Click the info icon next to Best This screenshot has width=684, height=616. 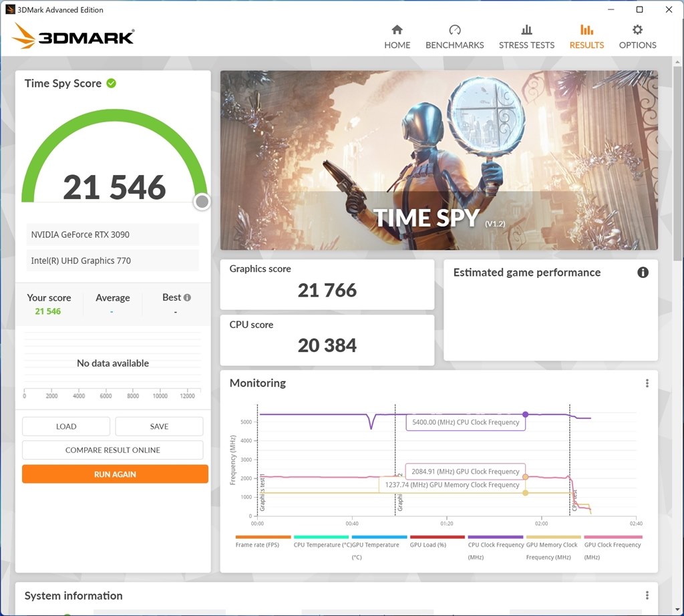coord(187,297)
